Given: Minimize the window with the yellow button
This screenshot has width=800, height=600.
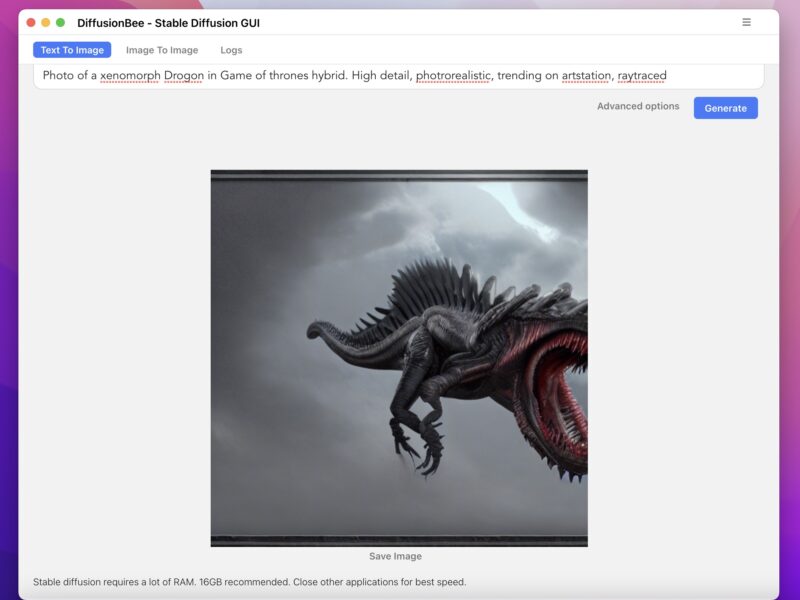Looking at the screenshot, I should tap(45, 22).
